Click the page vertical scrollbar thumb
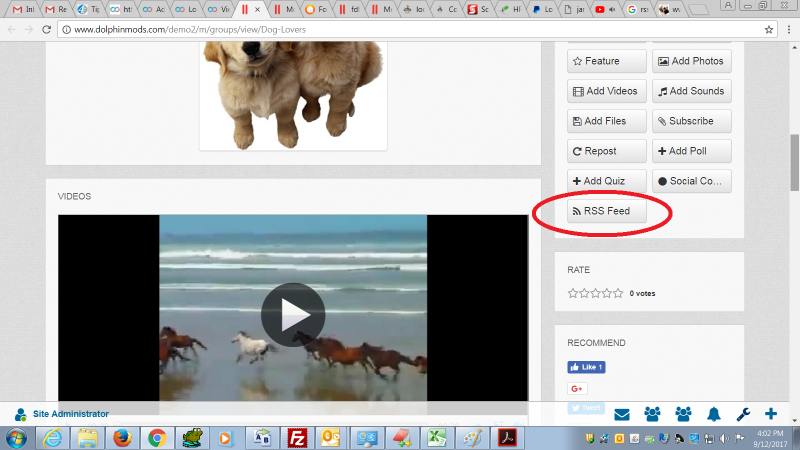 click(794, 162)
